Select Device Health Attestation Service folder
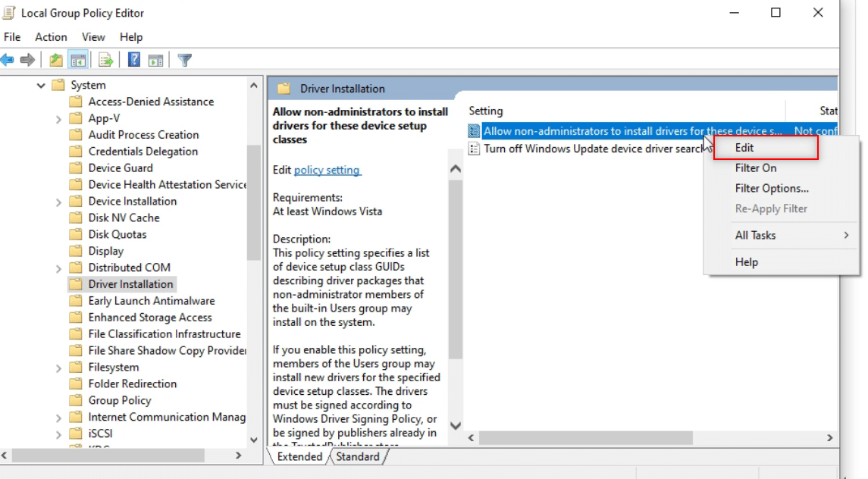This screenshot has width=868, height=479. click(x=167, y=184)
